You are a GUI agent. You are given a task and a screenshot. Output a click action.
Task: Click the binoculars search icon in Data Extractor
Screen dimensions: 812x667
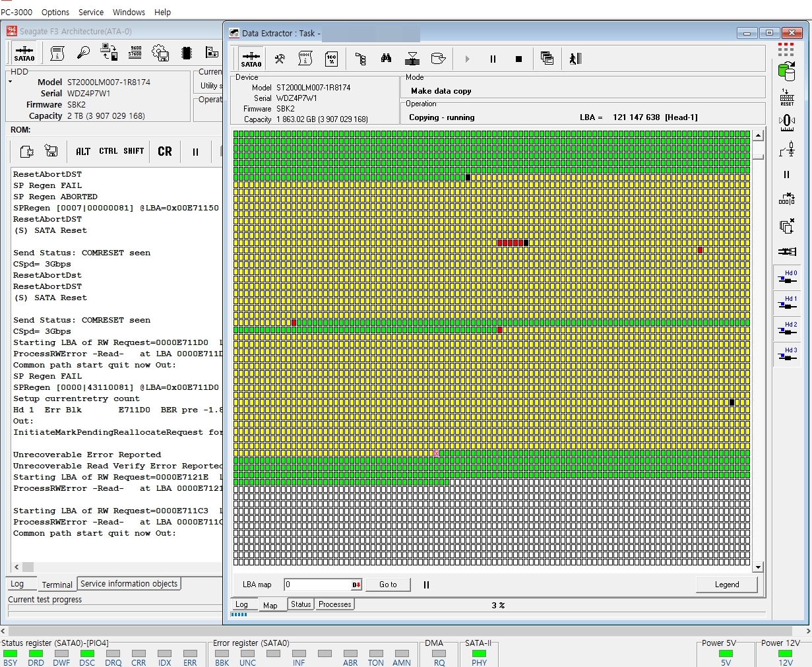click(x=386, y=59)
